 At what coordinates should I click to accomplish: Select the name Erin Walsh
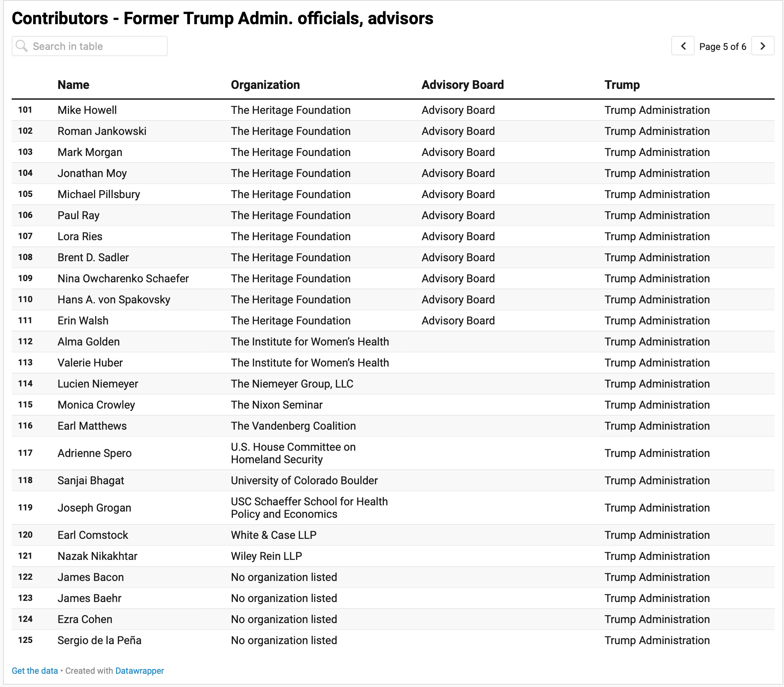point(83,320)
